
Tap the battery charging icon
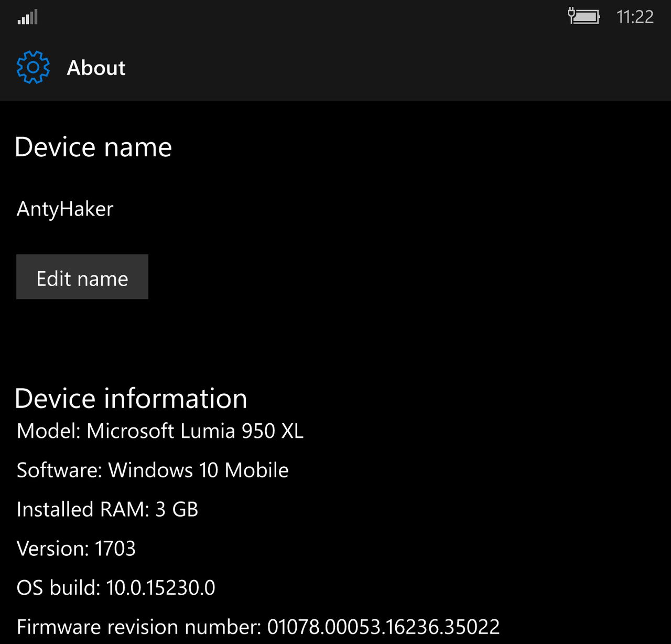(x=583, y=16)
